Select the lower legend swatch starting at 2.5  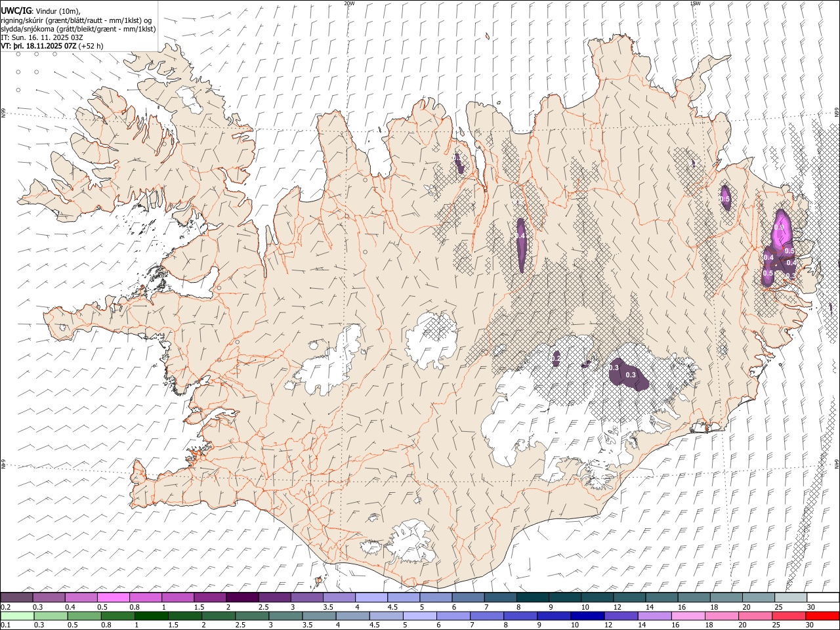252,616
